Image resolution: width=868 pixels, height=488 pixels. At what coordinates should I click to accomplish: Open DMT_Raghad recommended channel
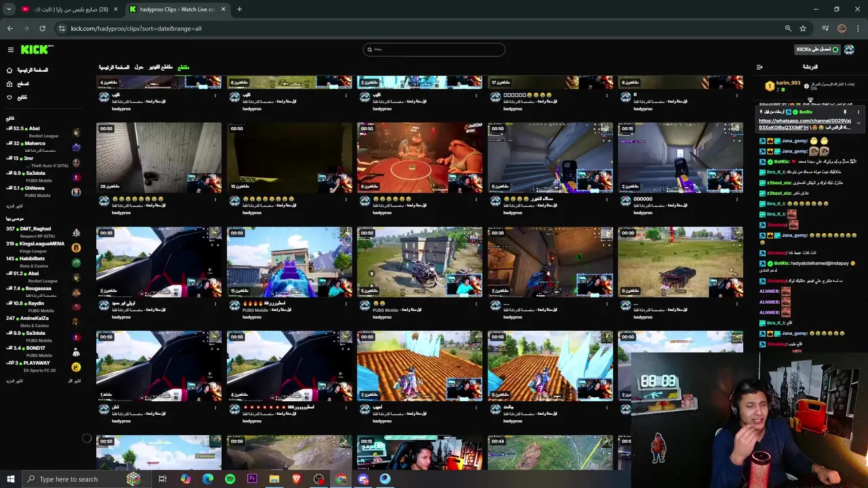click(42, 232)
